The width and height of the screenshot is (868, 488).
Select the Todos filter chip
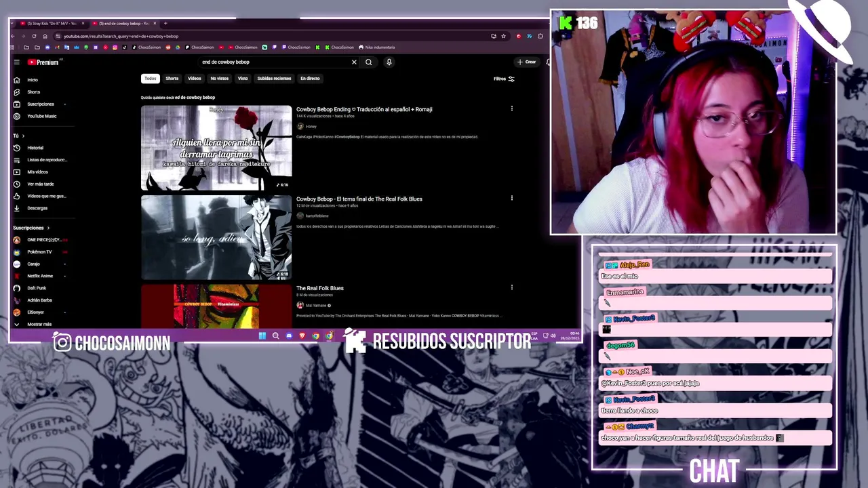[x=151, y=79]
